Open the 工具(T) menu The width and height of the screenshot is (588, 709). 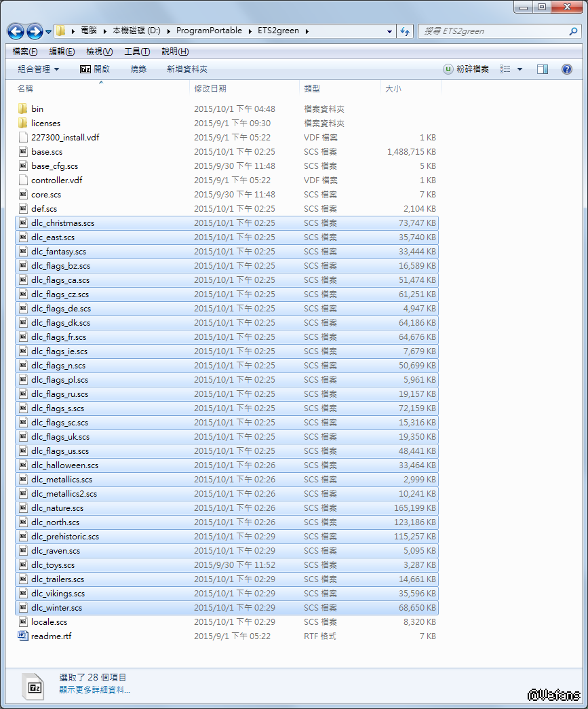[x=136, y=52]
